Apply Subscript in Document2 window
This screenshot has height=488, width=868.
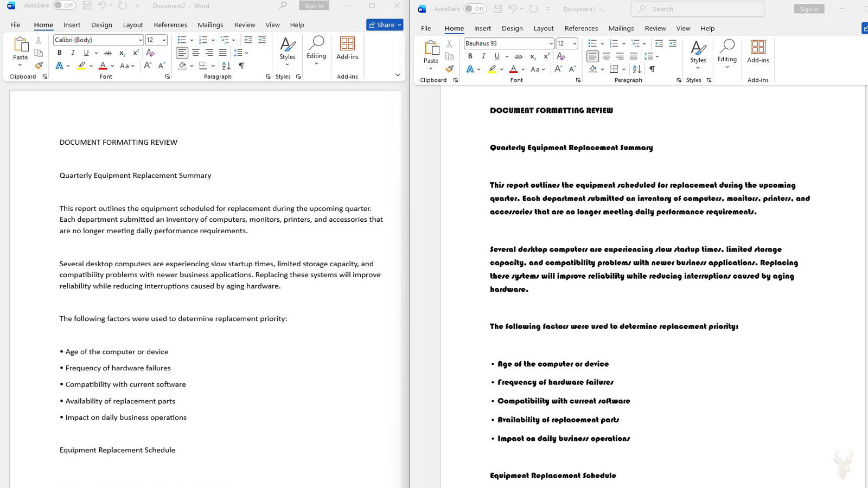[122, 53]
